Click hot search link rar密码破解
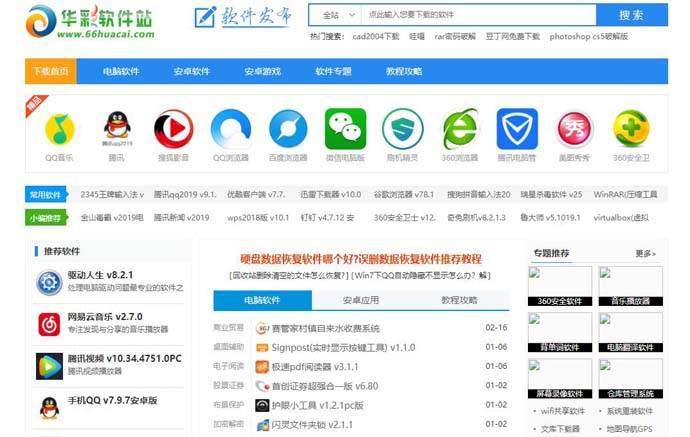The width and height of the screenshot is (690, 437). (455, 37)
